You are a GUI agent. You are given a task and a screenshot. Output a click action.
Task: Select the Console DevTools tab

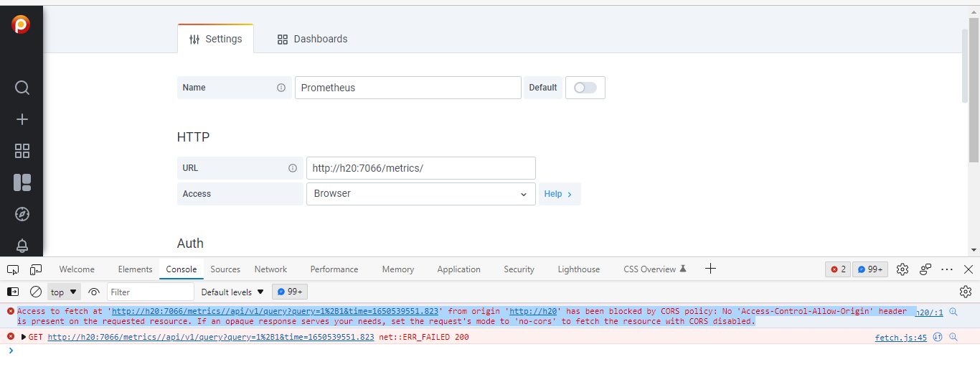(182, 269)
